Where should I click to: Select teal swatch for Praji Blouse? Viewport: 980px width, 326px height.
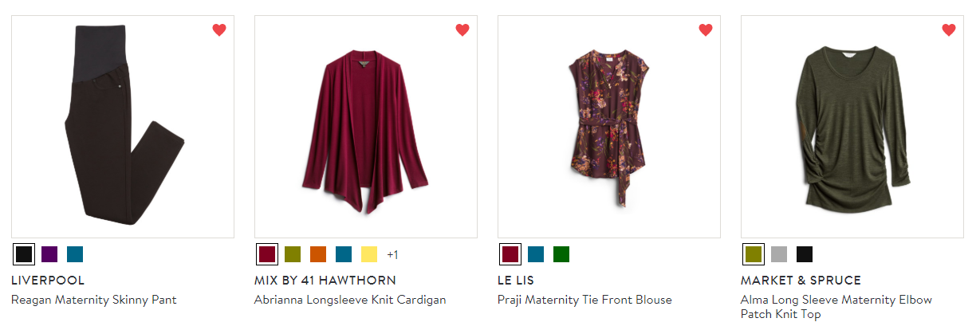coord(536,254)
